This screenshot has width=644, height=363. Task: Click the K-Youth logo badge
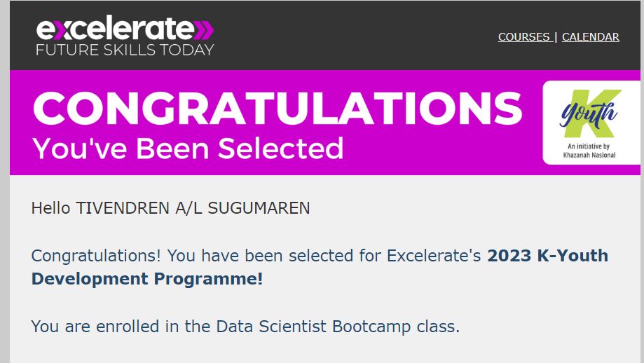591,123
